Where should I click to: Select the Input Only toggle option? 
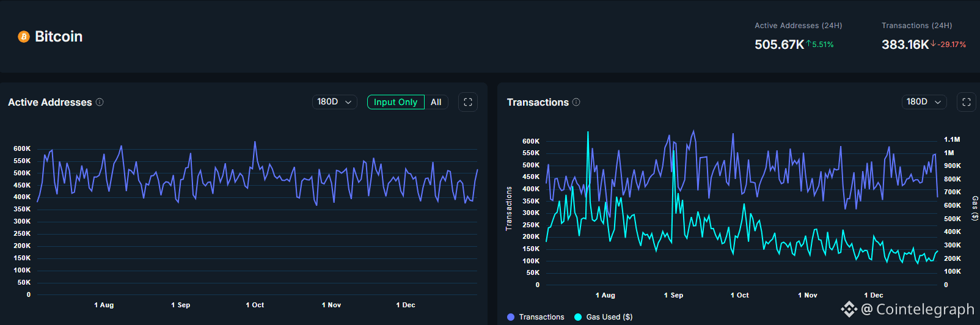pos(395,102)
